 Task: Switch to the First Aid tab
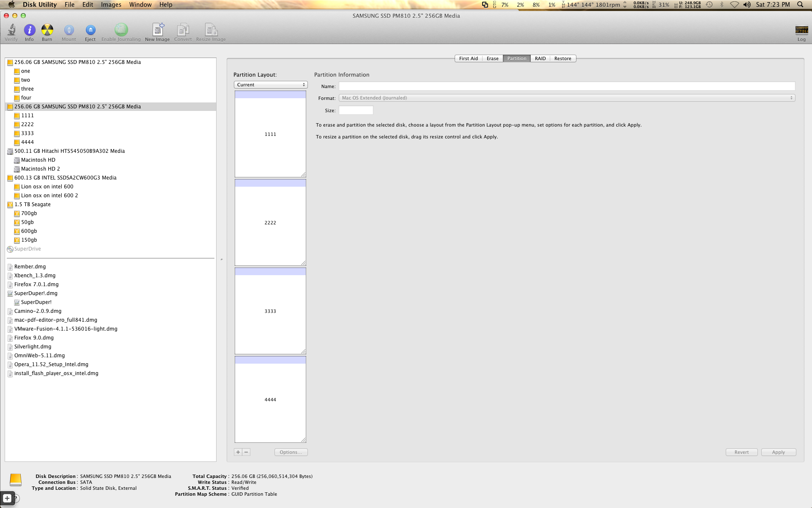pos(468,58)
